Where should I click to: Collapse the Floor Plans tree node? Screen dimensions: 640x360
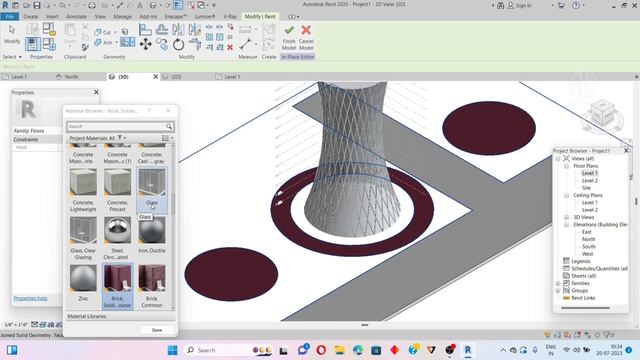[x=567, y=166]
